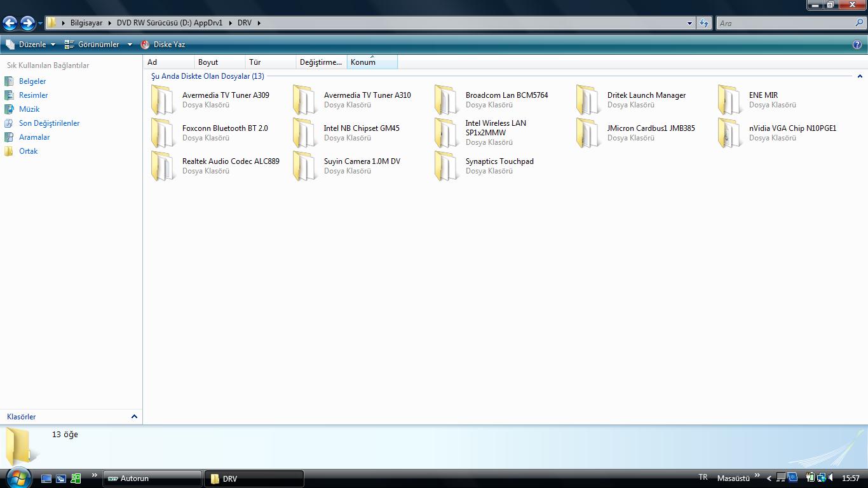The width and height of the screenshot is (868, 488).
Task: Refresh the folder view in address bar
Action: [x=703, y=24]
